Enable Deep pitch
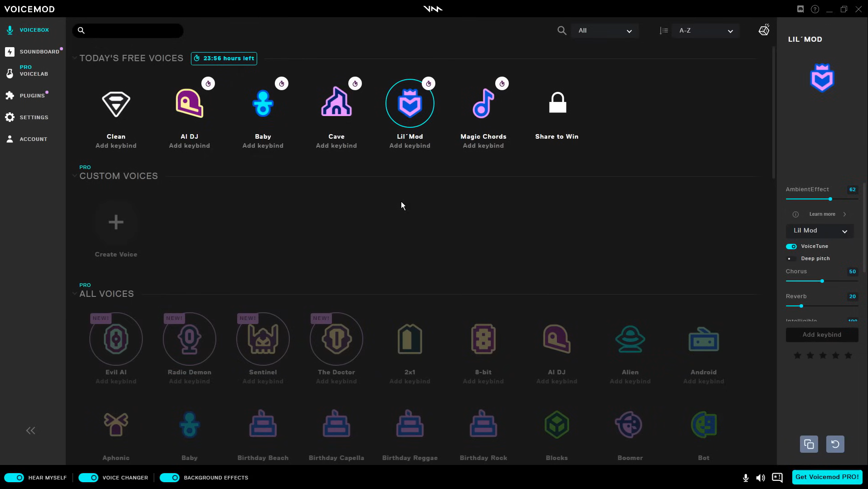 click(x=791, y=258)
